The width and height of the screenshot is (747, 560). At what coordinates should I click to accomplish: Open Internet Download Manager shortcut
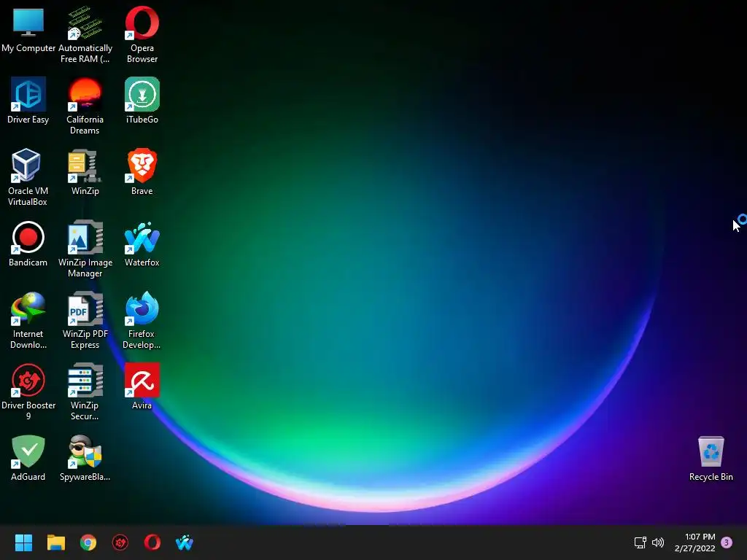click(28, 320)
